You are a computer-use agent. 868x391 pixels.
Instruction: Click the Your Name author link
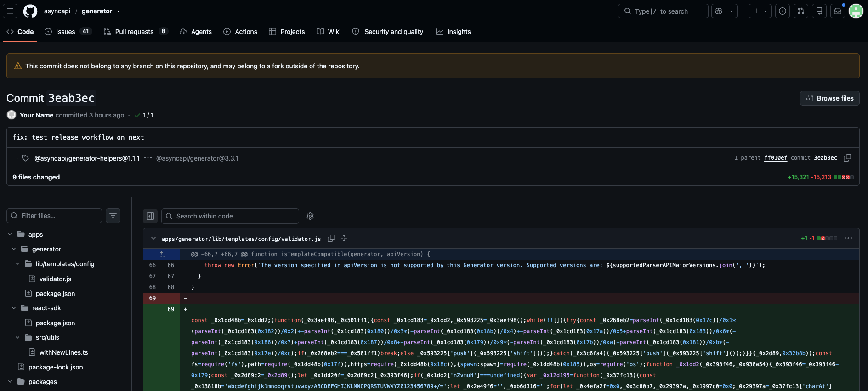click(x=36, y=115)
